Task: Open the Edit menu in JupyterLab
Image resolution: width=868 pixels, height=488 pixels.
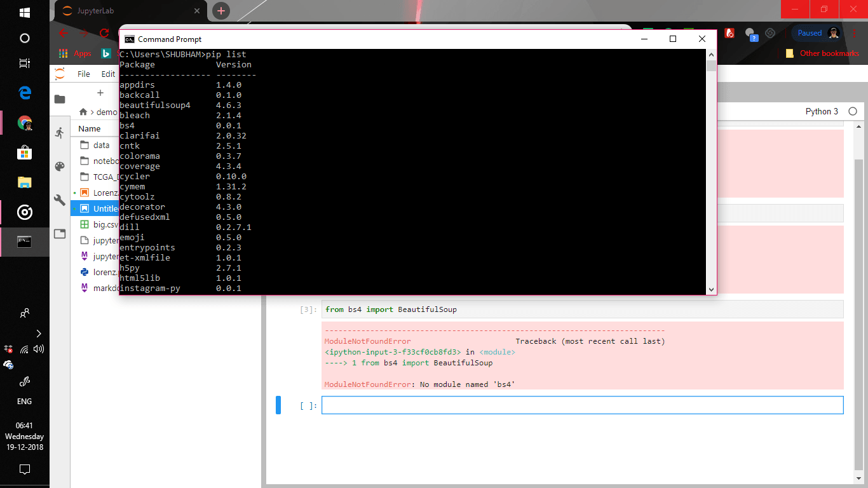Action: click(108, 74)
